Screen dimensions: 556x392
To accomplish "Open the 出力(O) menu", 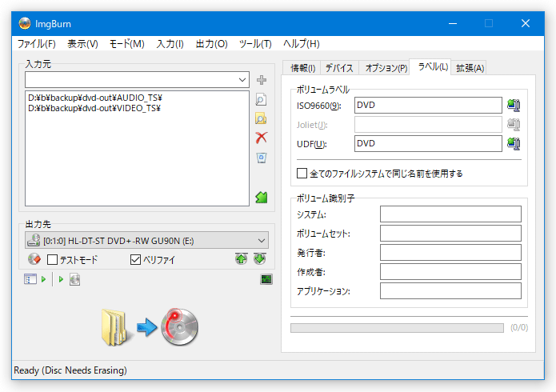I will pyautogui.click(x=212, y=44).
